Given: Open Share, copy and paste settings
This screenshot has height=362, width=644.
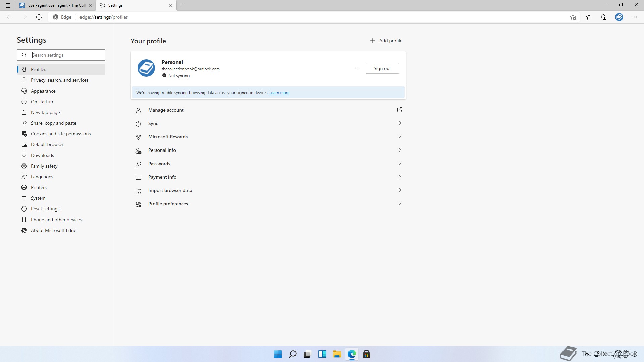Looking at the screenshot, I should pos(61,123).
